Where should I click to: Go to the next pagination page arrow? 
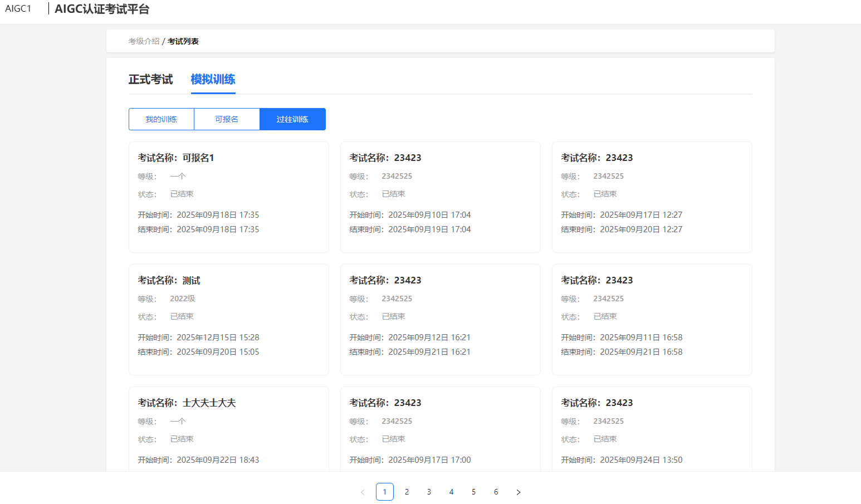[518, 492]
